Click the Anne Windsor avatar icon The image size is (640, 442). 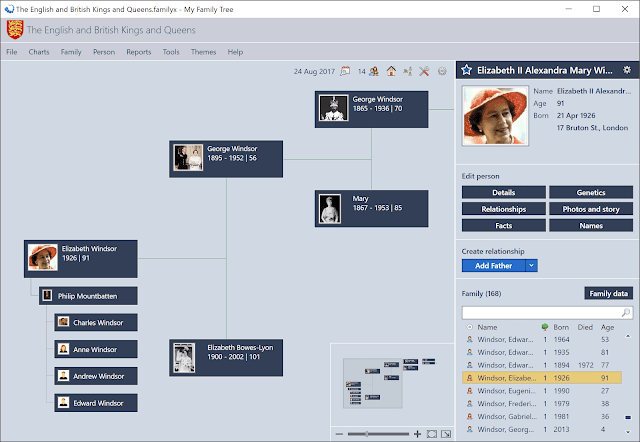click(x=63, y=349)
